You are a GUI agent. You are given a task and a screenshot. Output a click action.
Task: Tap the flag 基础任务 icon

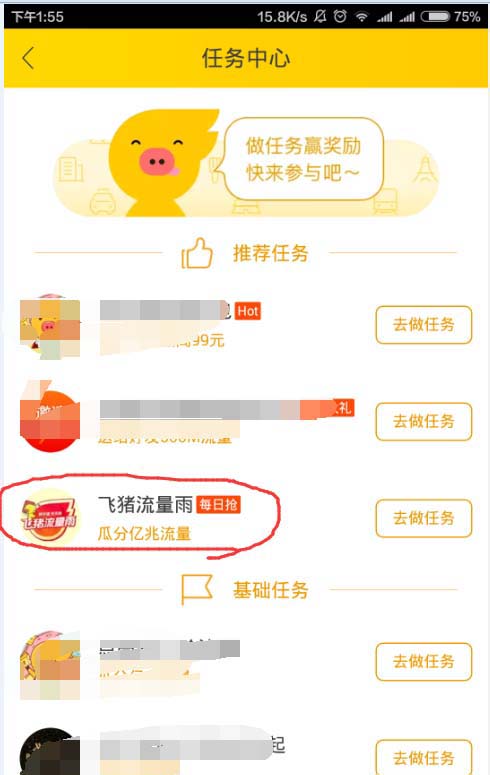click(x=197, y=590)
